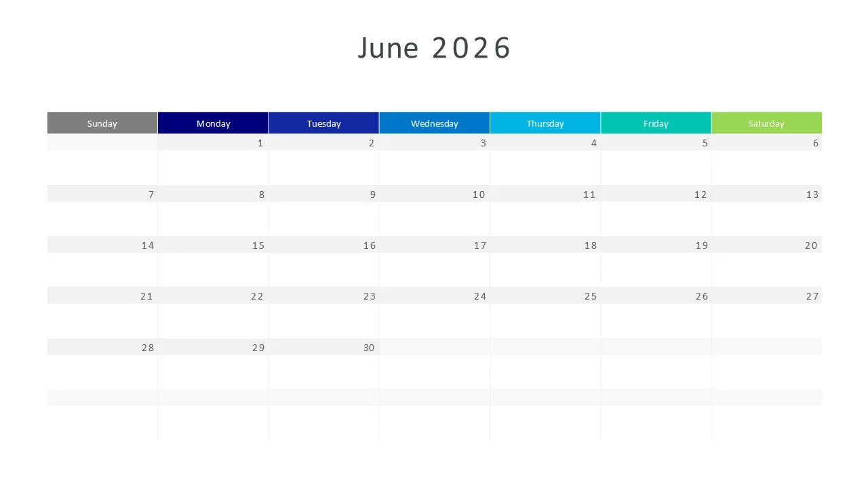Select June 14 on the calendar
Viewport: 868px width, 488px height.
[148, 245]
